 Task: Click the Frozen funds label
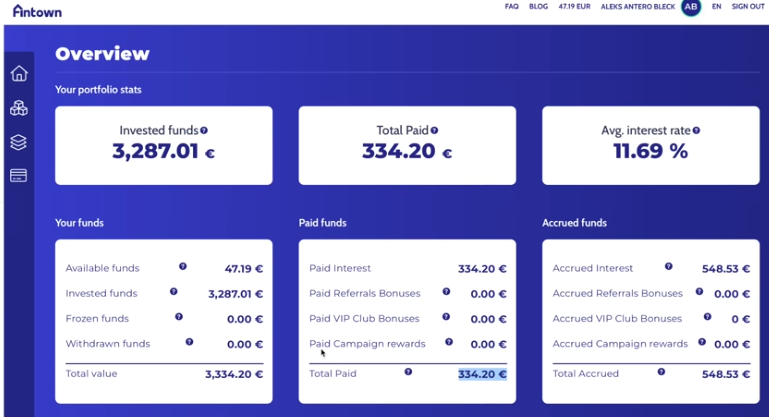[x=97, y=318]
